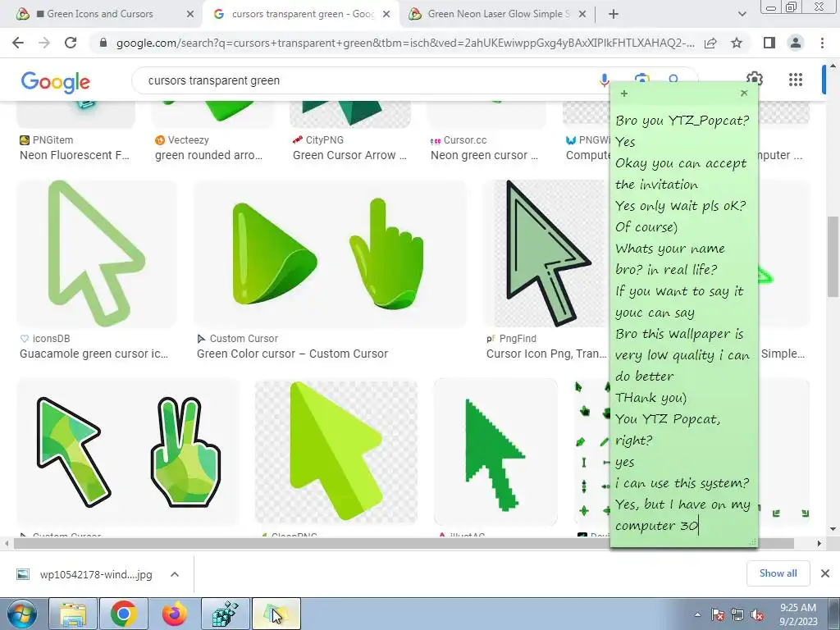Show all downloads
840x630 pixels.
coord(778,573)
